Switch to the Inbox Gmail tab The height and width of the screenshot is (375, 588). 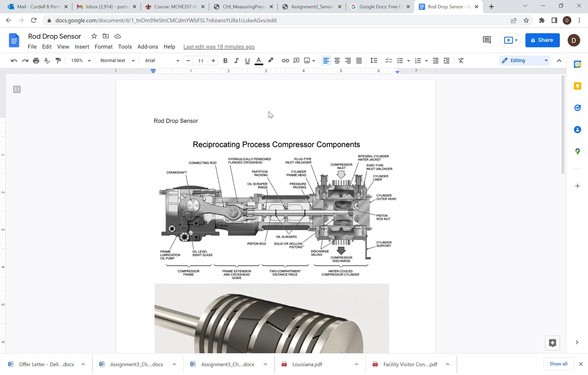point(106,7)
